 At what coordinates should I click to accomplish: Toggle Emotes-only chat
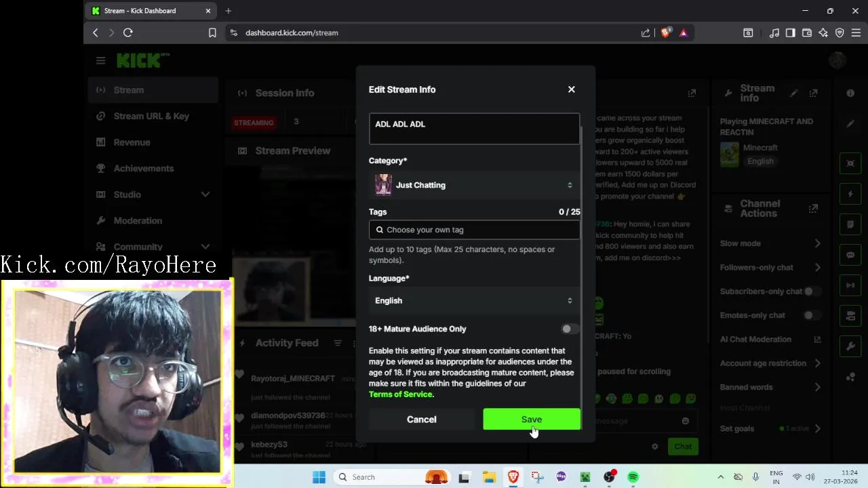click(x=812, y=315)
